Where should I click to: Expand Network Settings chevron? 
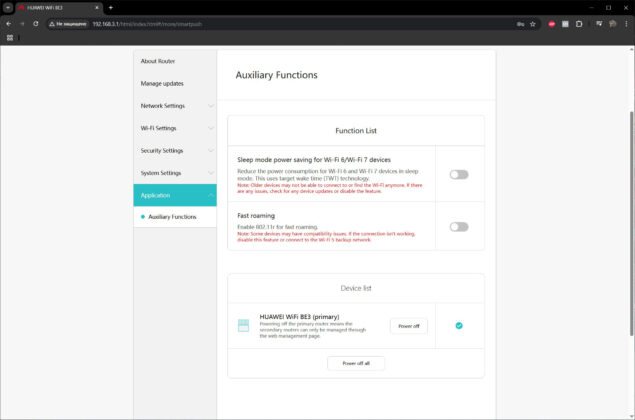coord(211,106)
